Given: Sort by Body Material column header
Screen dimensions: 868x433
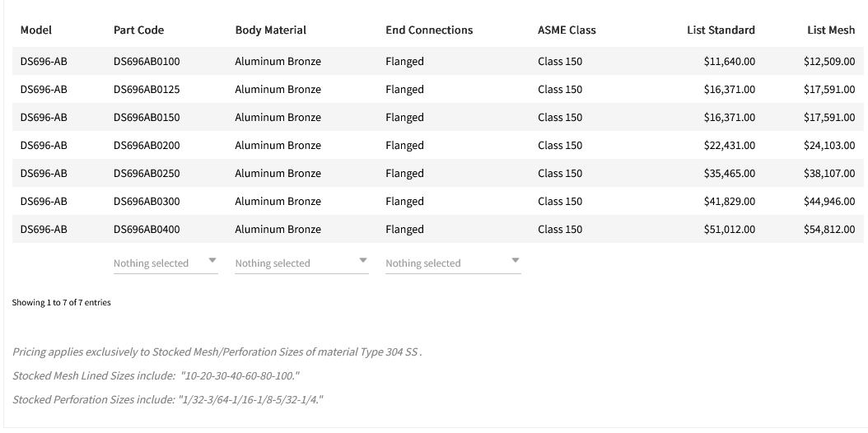Looking at the screenshot, I should click(270, 30).
